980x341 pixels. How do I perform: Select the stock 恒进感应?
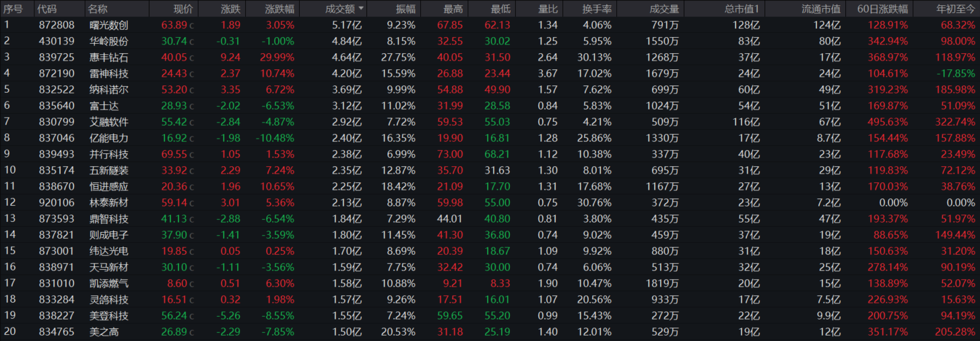click(108, 186)
